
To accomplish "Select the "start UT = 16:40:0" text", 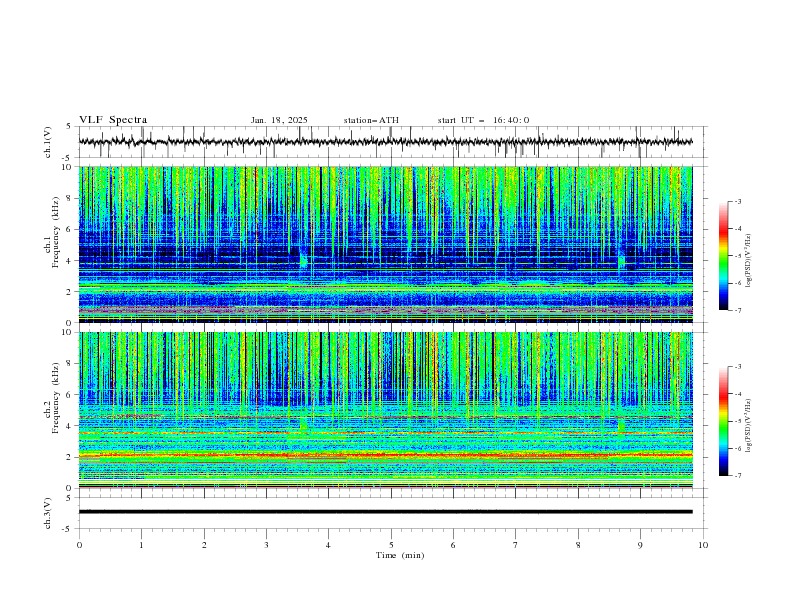I will click(x=483, y=120).
